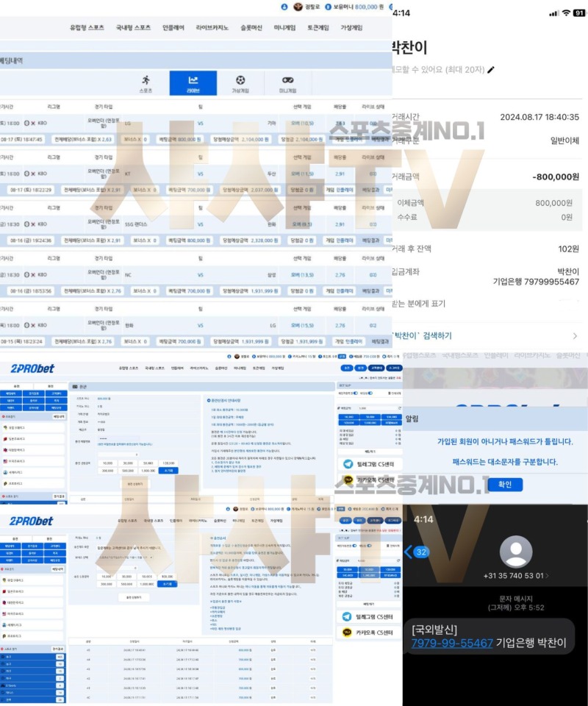Toggle second BET SLIP switch on 환전 page
This screenshot has height=706, width=588.
[x=370, y=393]
